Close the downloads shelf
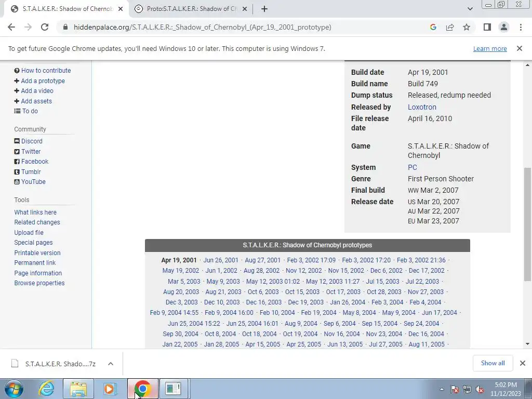The image size is (532, 399). pos(523,363)
